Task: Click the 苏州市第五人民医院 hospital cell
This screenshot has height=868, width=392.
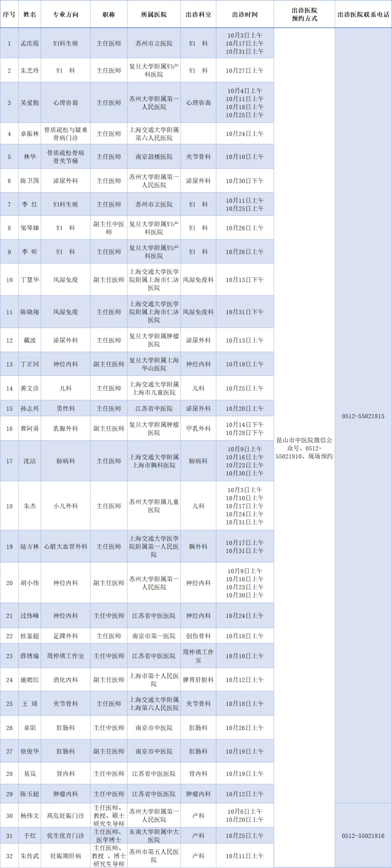Action: pyautogui.click(x=154, y=856)
